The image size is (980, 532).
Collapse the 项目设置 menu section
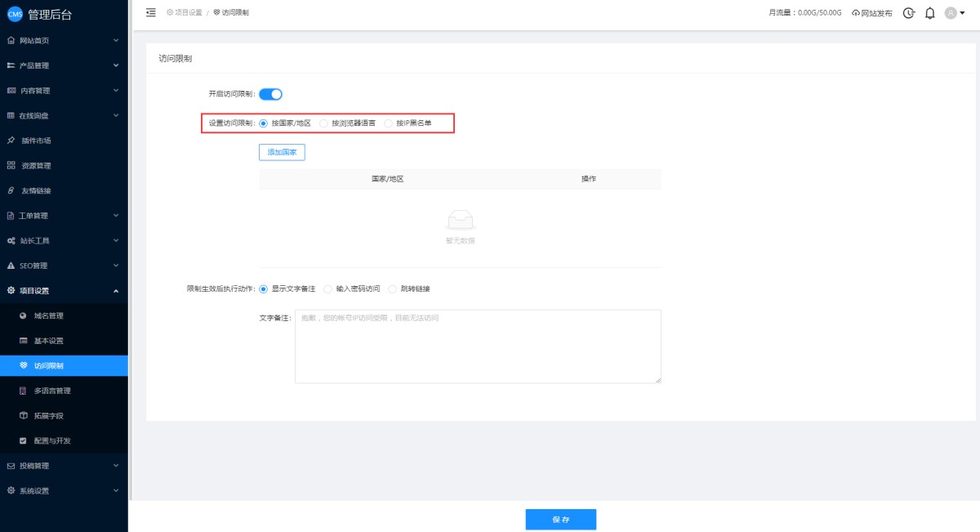(x=64, y=291)
